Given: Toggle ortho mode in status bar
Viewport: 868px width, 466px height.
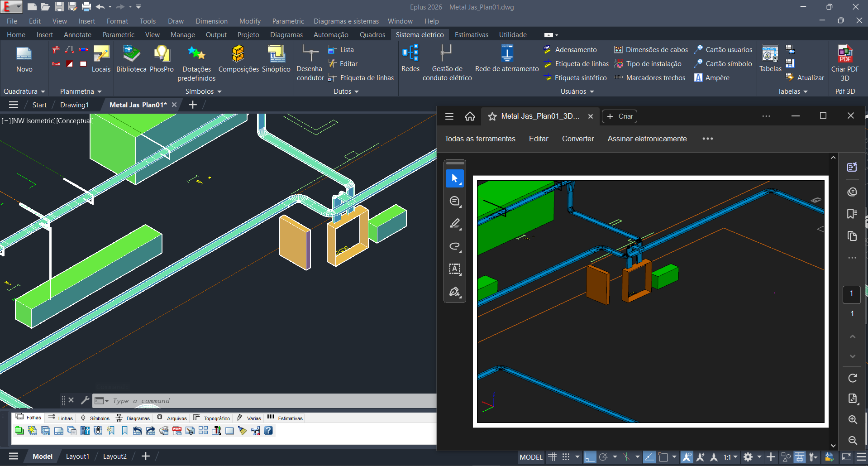Looking at the screenshot, I should pos(589,457).
